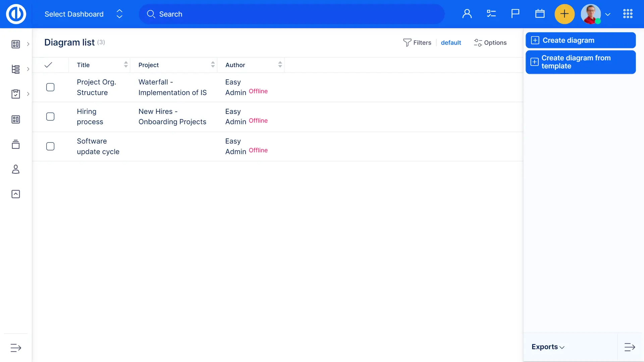Check the Software update cycle row checkbox
This screenshot has width=644, height=362.
pos(50,146)
